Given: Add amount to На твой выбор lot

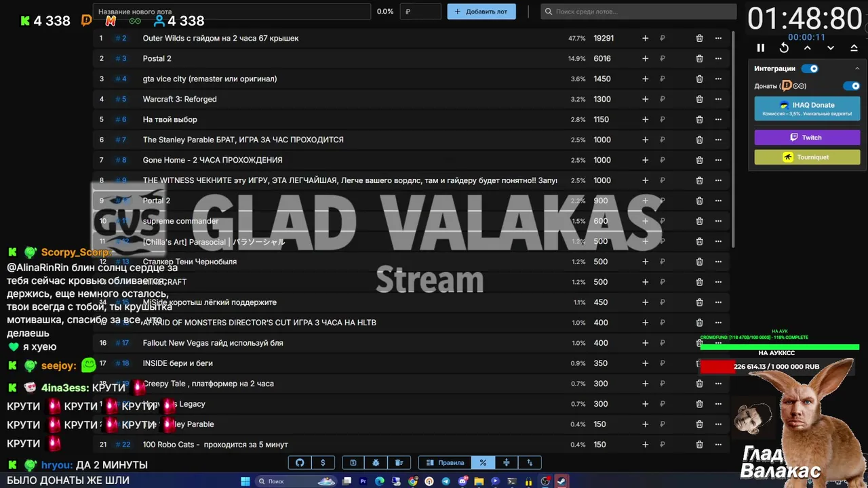Looking at the screenshot, I should click(645, 120).
